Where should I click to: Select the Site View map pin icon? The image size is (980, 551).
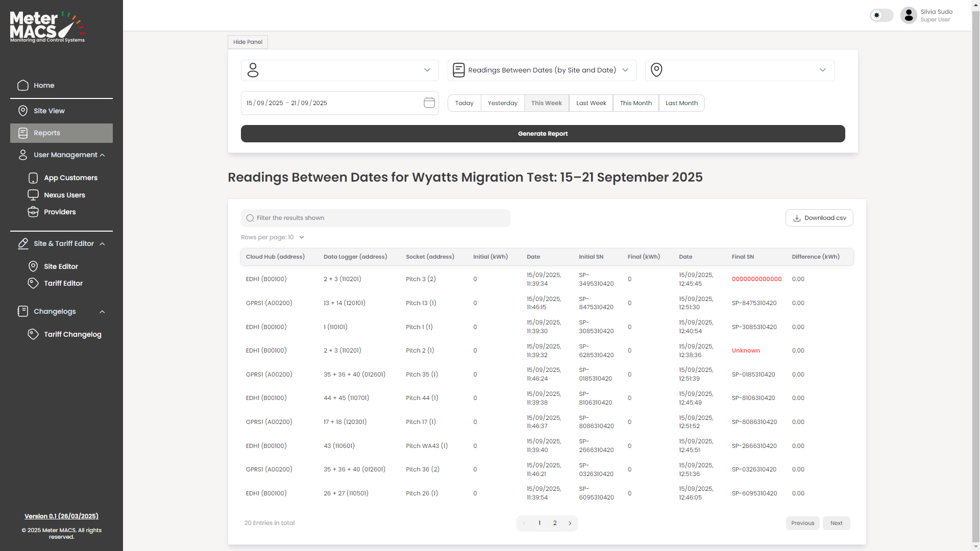click(22, 111)
